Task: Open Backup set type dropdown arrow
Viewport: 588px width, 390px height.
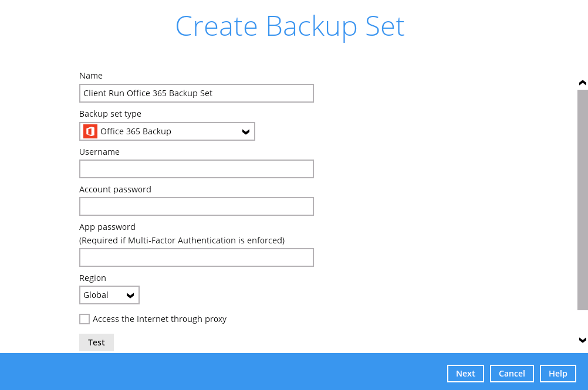Action: pyautogui.click(x=246, y=132)
